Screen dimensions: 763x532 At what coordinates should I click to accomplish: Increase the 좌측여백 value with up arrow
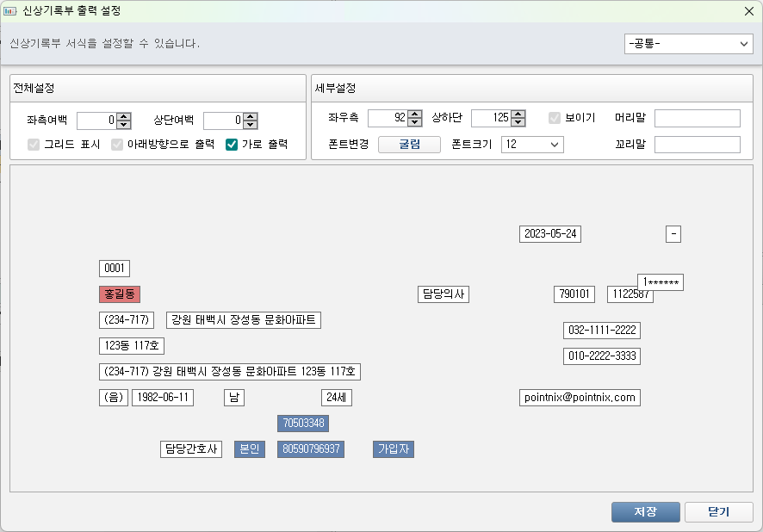click(124, 116)
